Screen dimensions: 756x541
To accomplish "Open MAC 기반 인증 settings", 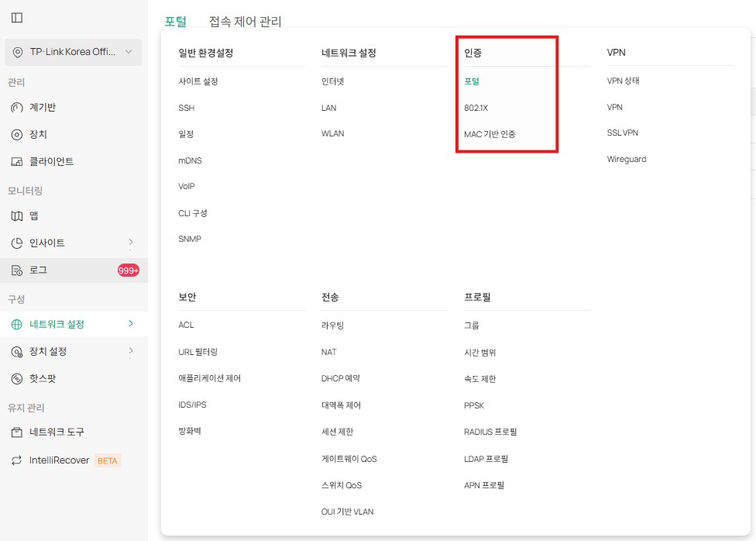I will tap(488, 133).
